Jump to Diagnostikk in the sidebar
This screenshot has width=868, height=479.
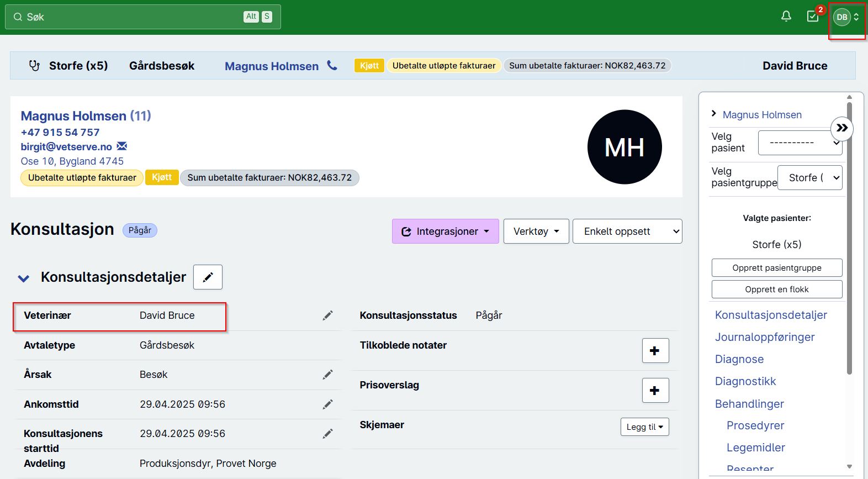tap(745, 381)
